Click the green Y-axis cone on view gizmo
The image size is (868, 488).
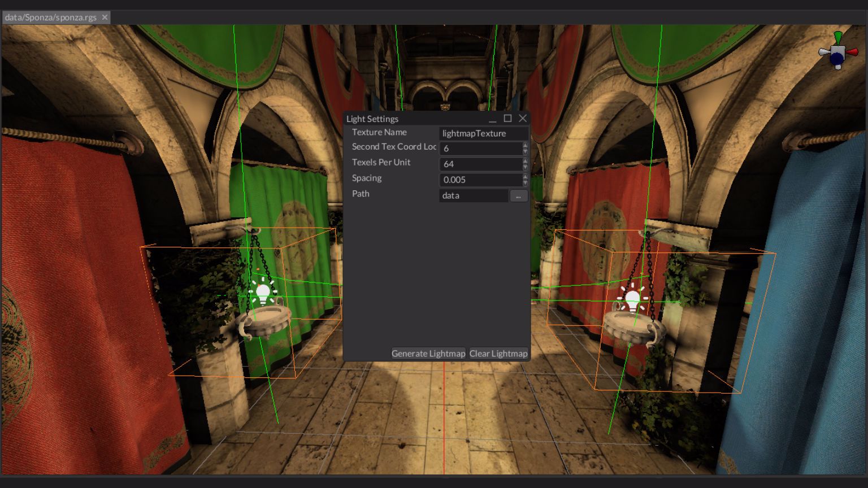click(838, 38)
